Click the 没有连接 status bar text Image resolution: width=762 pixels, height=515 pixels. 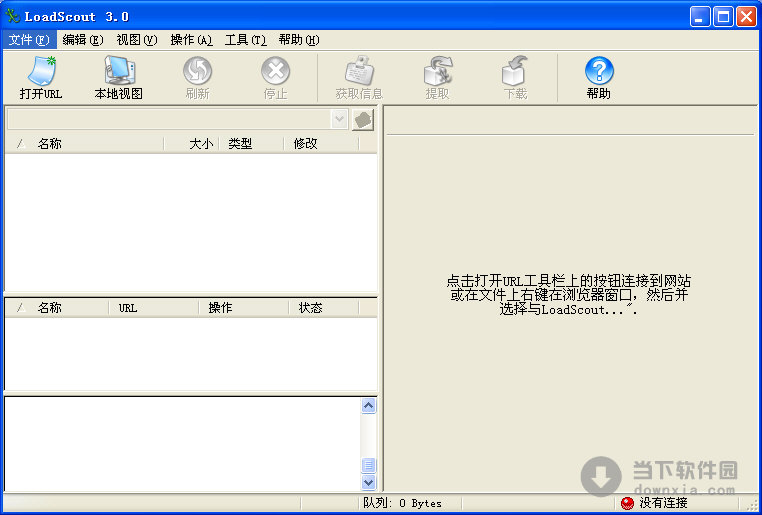point(664,503)
